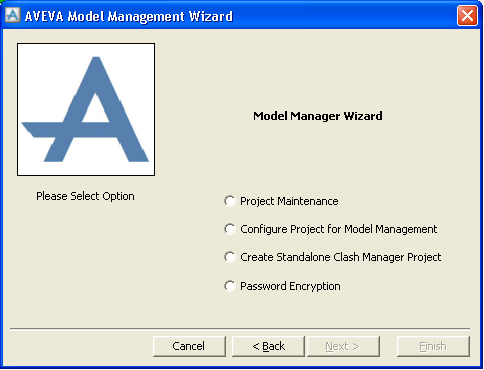Cancel the wizard with the Cancel button
Screen dimensions: 484x370
click(189, 346)
